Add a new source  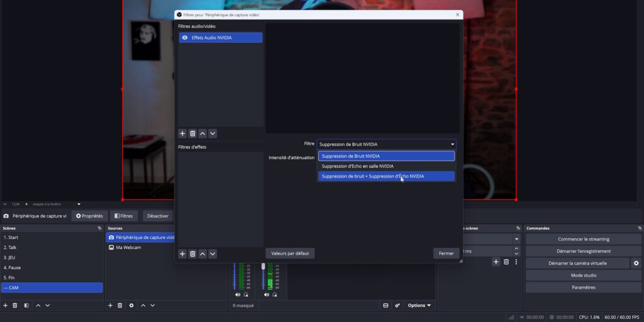110,306
